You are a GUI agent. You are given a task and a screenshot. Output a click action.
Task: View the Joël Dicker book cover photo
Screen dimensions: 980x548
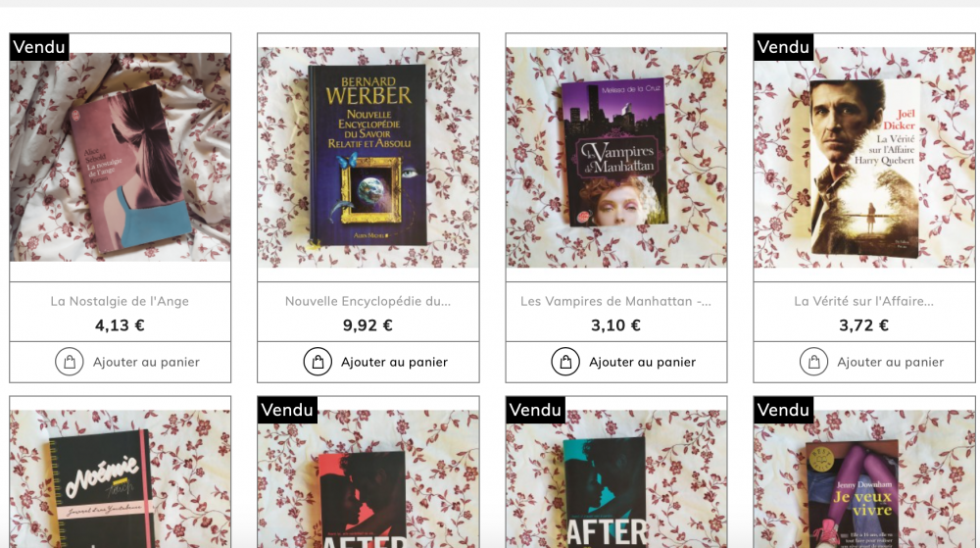(864, 158)
